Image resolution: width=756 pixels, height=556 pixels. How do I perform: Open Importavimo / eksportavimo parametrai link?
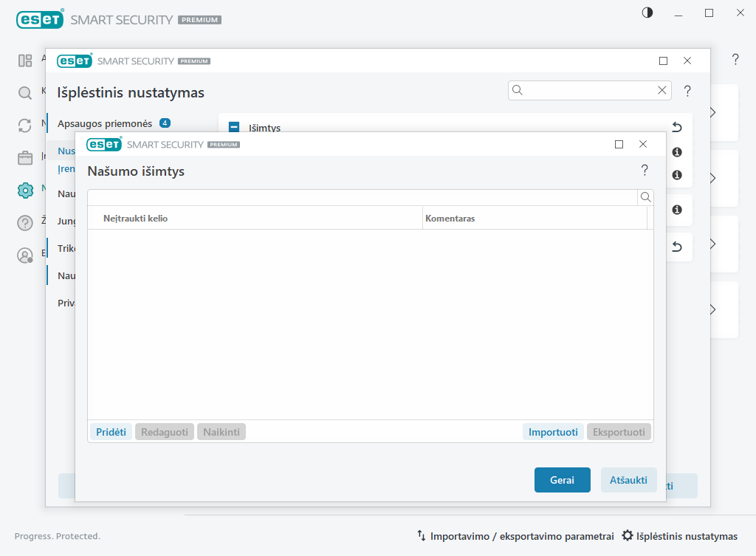pyautogui.click(x=515, y=536)
